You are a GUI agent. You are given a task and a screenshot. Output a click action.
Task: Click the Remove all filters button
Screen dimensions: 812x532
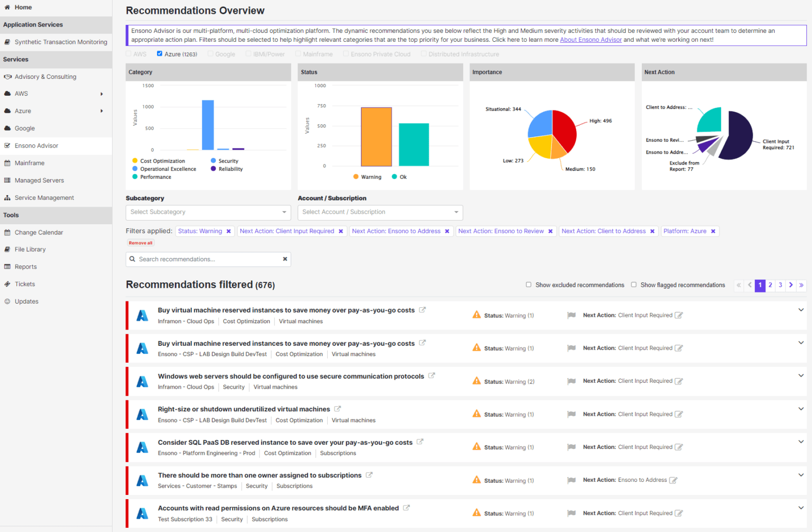(x=140, y=243)
